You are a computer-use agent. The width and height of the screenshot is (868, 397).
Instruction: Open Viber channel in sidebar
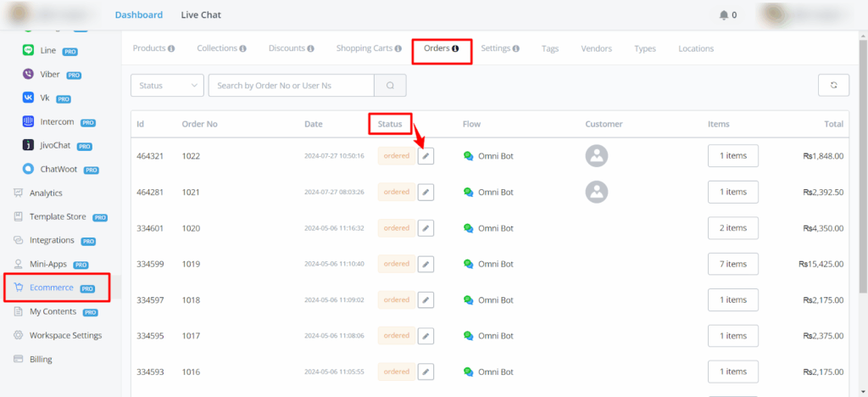tap(48, 75)
